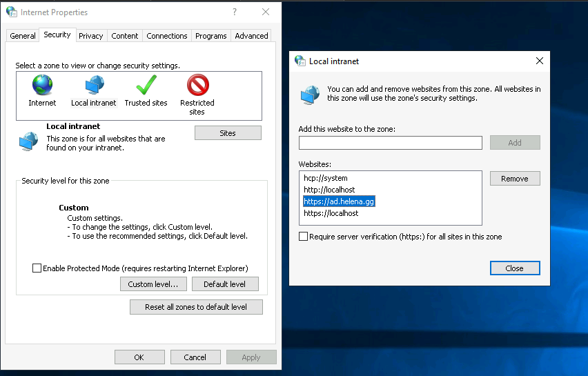
Task: Enable Protected Mode checkbox
Action: [37, 268]
